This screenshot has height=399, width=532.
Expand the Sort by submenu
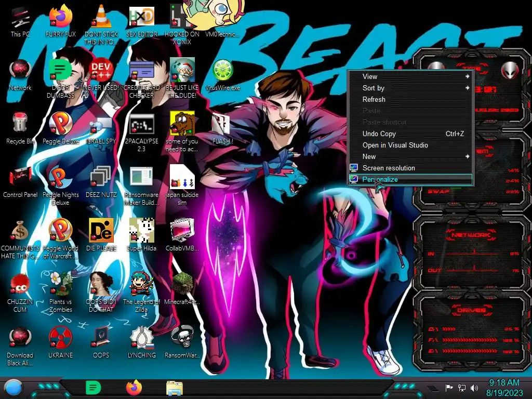click(x=410, y=88)
